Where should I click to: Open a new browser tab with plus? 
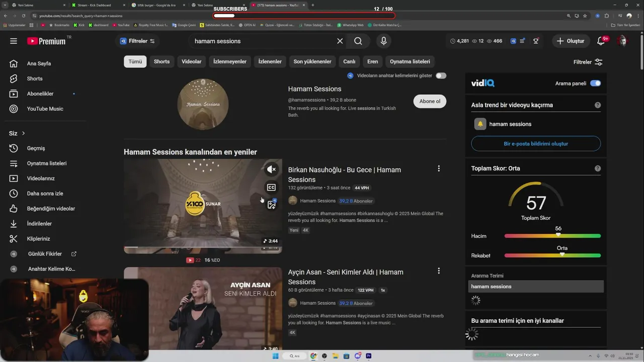[x=313, y=5]
